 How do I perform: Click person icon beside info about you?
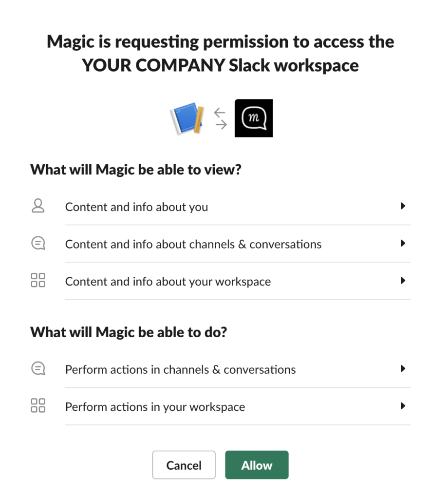38,206
